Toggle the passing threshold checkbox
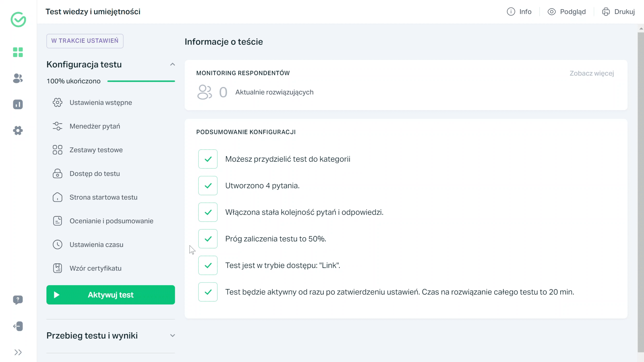The height and width of the screenshot is (362, 644). point(208,239)
